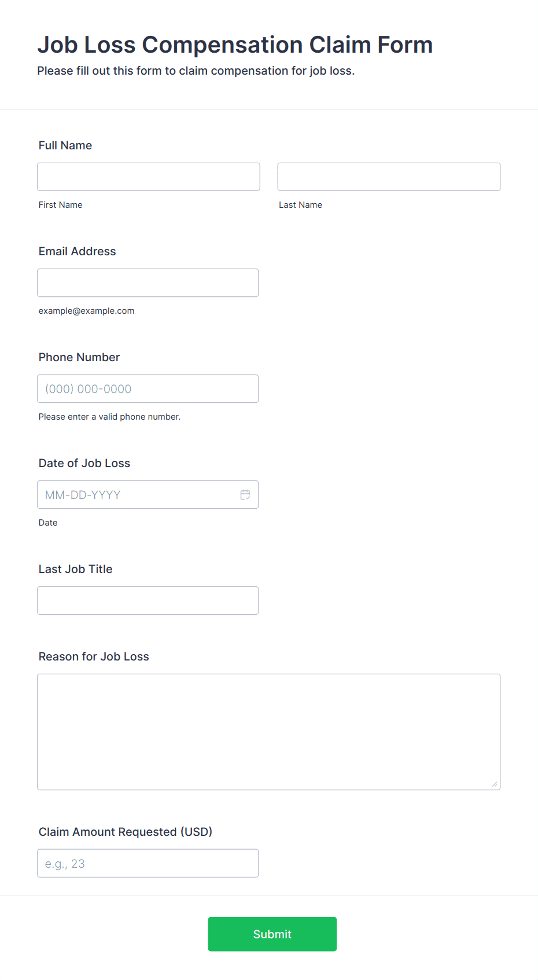Select the Email Address input field
538x980 pixels.
point(148,282)
